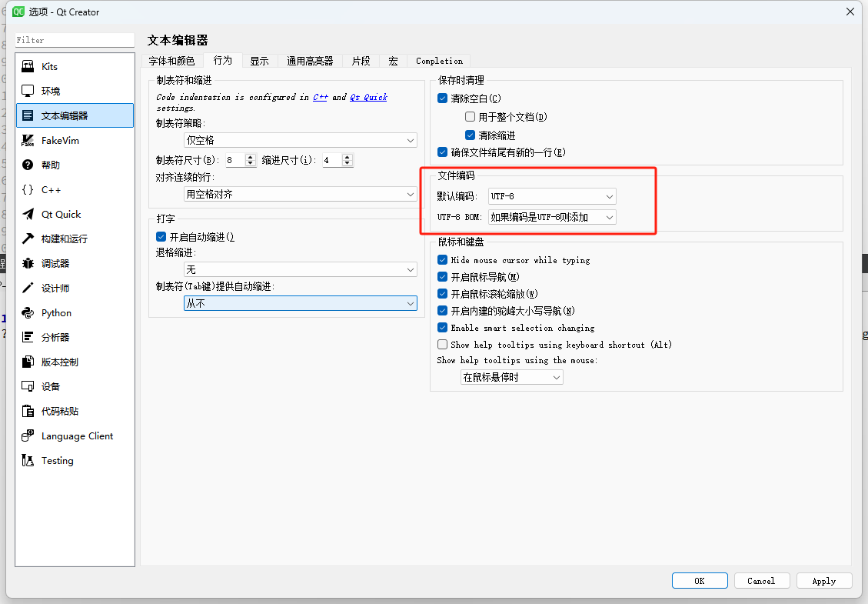Click the 帮助 question mark icon
The height and width of the screenshot is (604, 868).
coord(28,165)
